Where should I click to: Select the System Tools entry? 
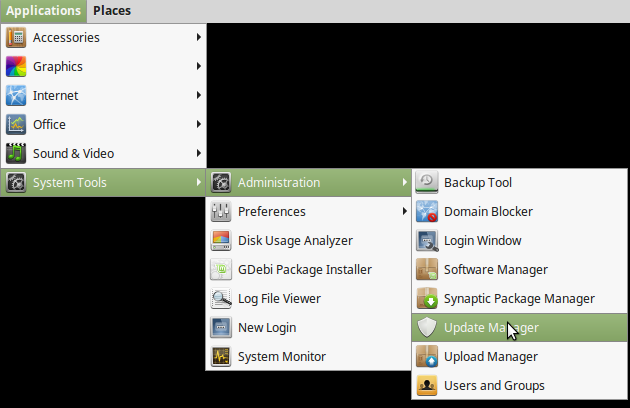tap(104, 182)
